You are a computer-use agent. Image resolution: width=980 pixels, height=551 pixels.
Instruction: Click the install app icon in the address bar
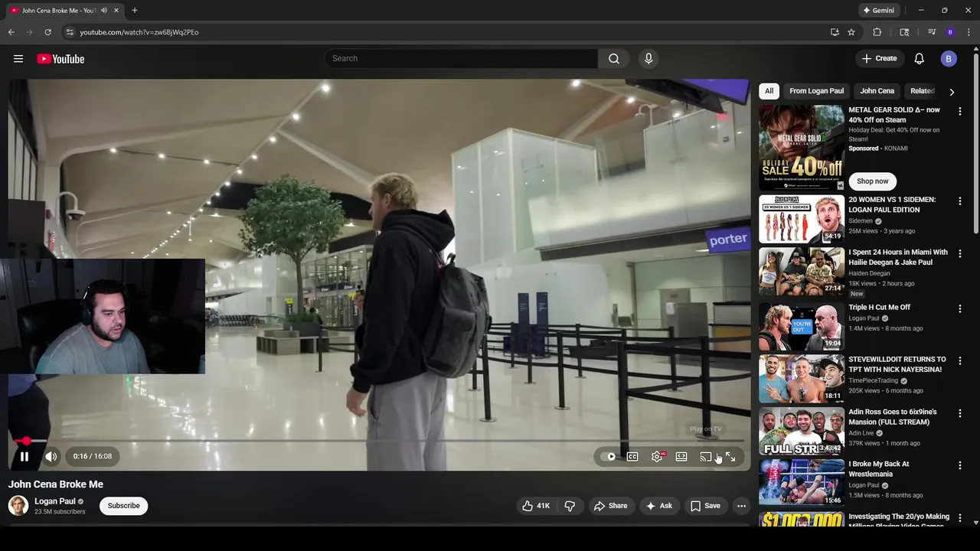pos(835,32)
